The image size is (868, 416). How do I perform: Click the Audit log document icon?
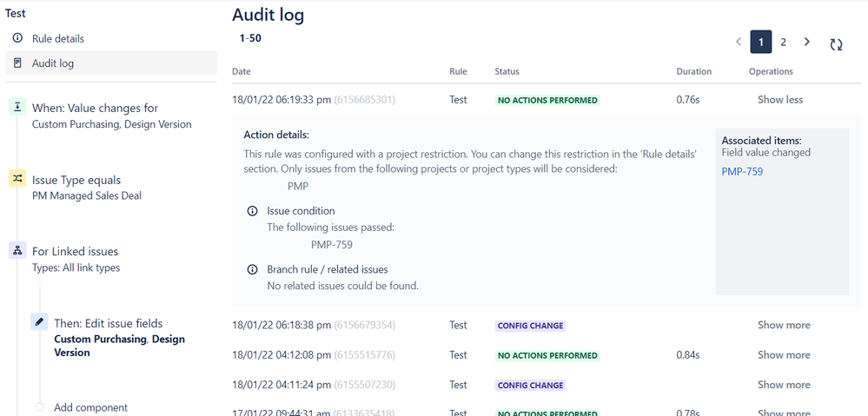(17, 63)
